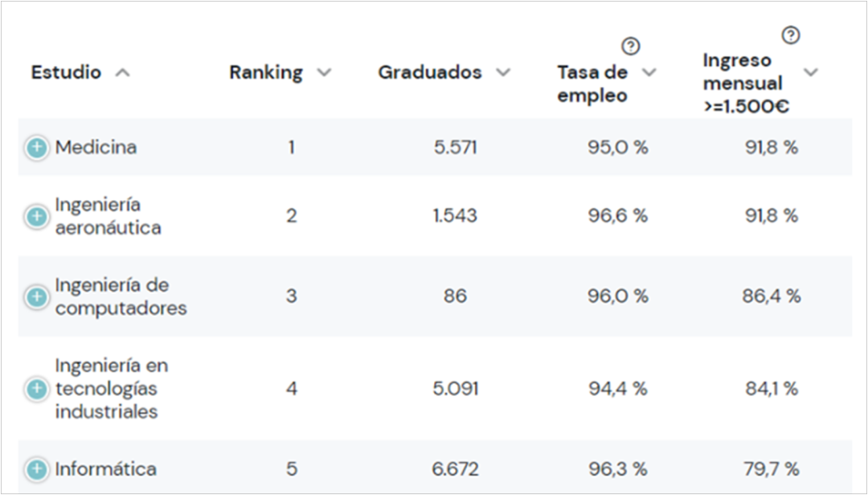Sort by Tasa de empleo chevron
Viewport: 868px width, 495px height.
coord(649,72)
